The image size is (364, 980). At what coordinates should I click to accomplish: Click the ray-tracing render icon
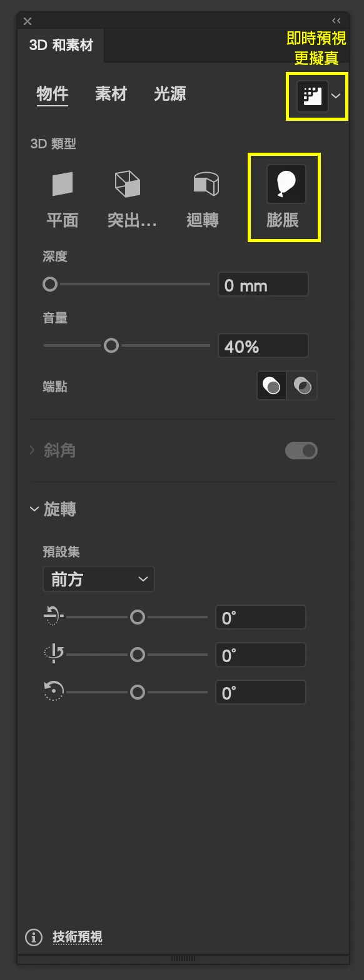pyautogui.click(x=312, y=96)
